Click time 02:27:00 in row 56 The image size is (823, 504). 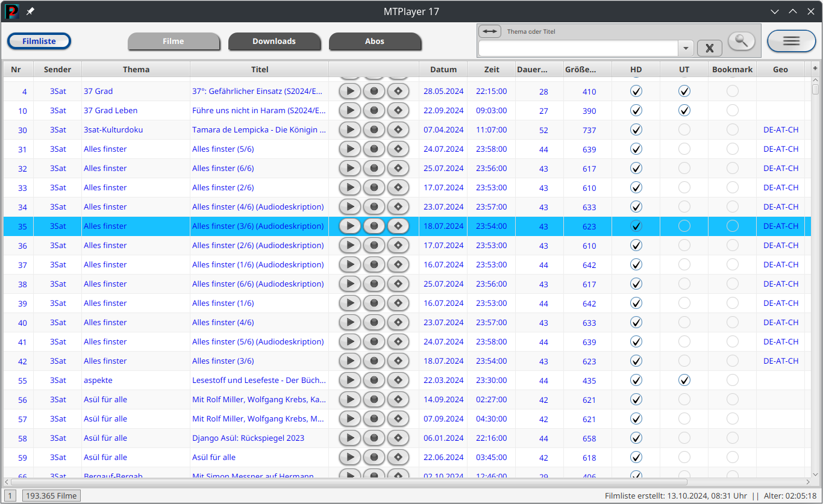[x=492, y=400]
